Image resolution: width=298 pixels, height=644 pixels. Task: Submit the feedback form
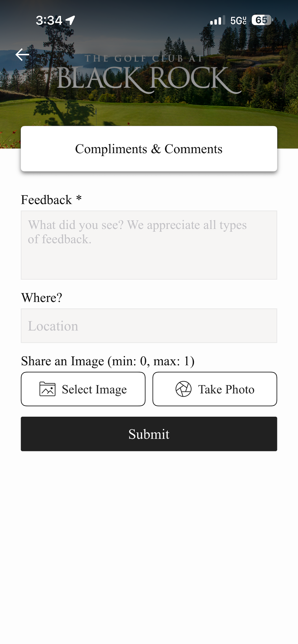point(149,434)
